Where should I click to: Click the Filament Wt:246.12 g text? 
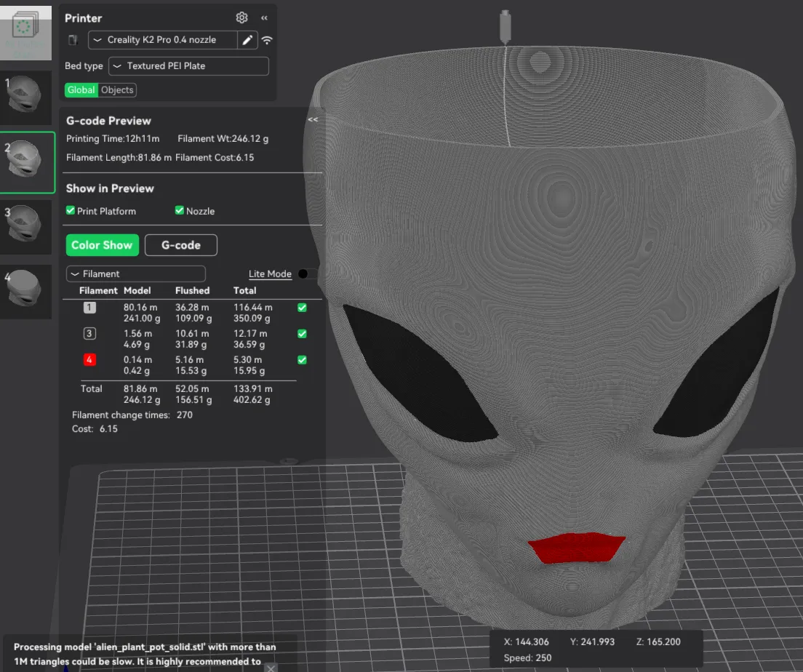click(x=223, y=139)
